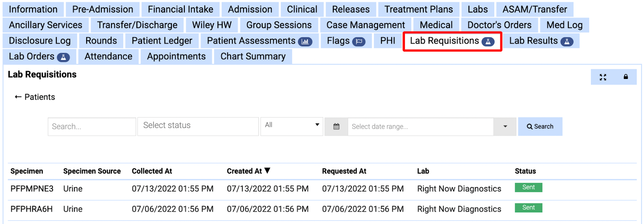Open the Chart Summary tab

253,56
